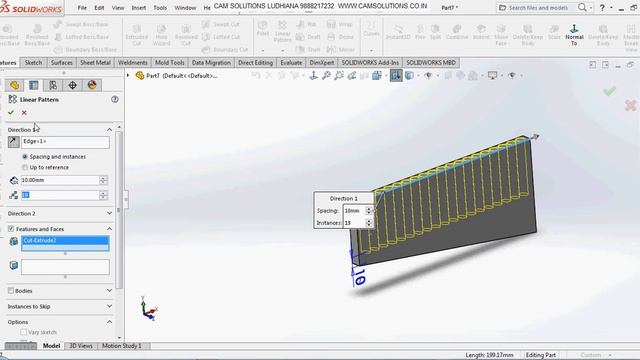Click the spacing 10.00mm input field
The image size is (640, 360).
tap(60, 180)
